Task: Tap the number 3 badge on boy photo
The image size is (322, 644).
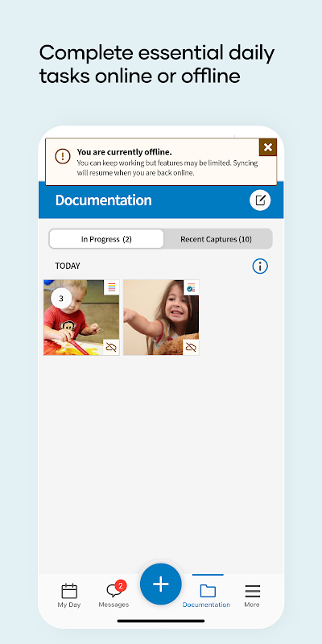Action: tap(61, 299)
